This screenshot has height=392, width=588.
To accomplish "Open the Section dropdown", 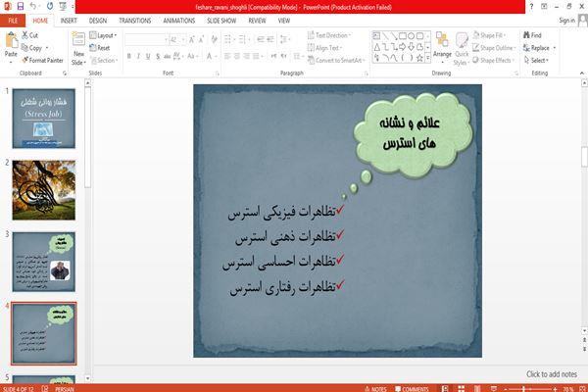I will [x=104, y=60].
